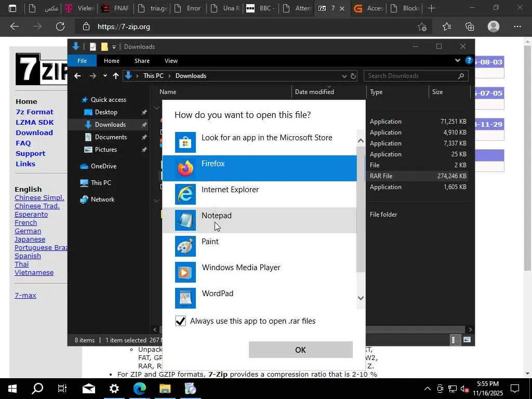Open the Quick Access Toolbar customize dropdown
532x399 pixels.
114,47
